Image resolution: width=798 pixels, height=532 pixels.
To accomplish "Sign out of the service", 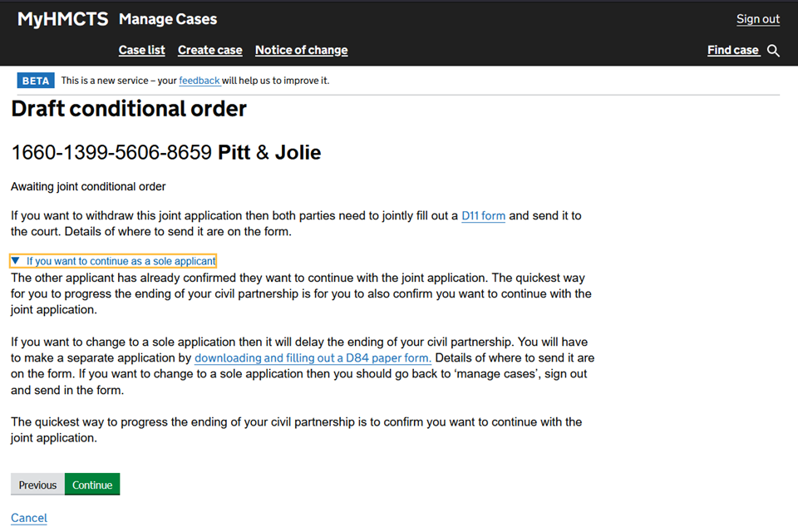I will (x=758, y=19).
